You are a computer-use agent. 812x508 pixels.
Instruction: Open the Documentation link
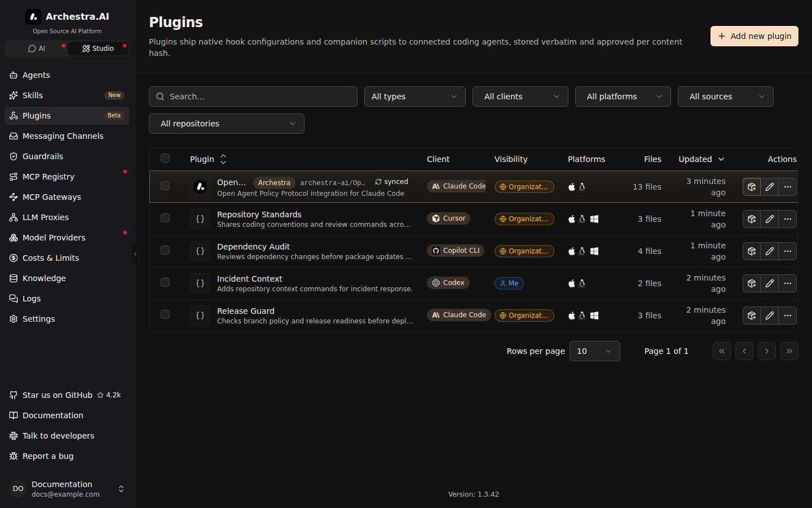click(x=67, y=415)
